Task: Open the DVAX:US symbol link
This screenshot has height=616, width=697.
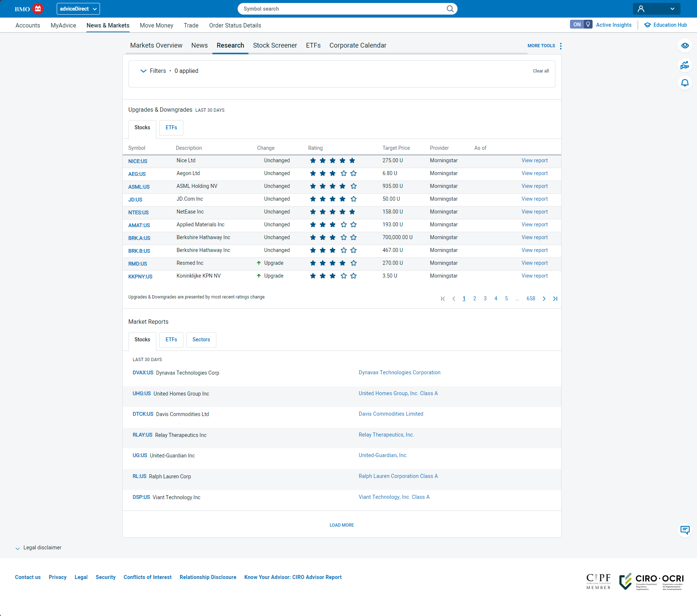Action: coord(143,373)
